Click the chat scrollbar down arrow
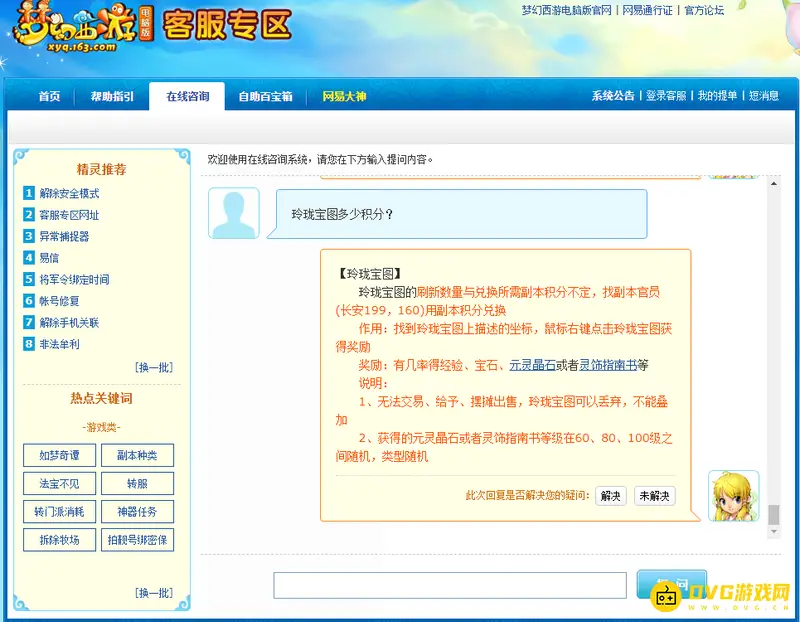Image resolution: width=800 pixels, height=622 pixels. [774, 532]
